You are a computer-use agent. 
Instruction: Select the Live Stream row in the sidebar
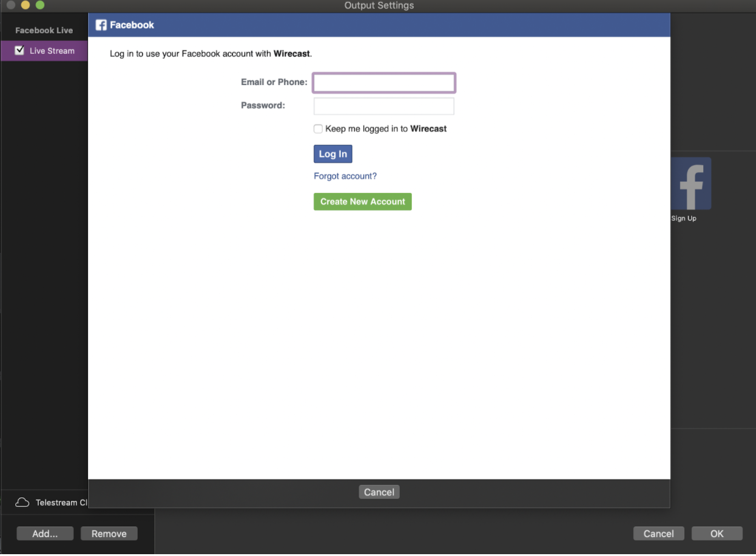pos(44,50)
